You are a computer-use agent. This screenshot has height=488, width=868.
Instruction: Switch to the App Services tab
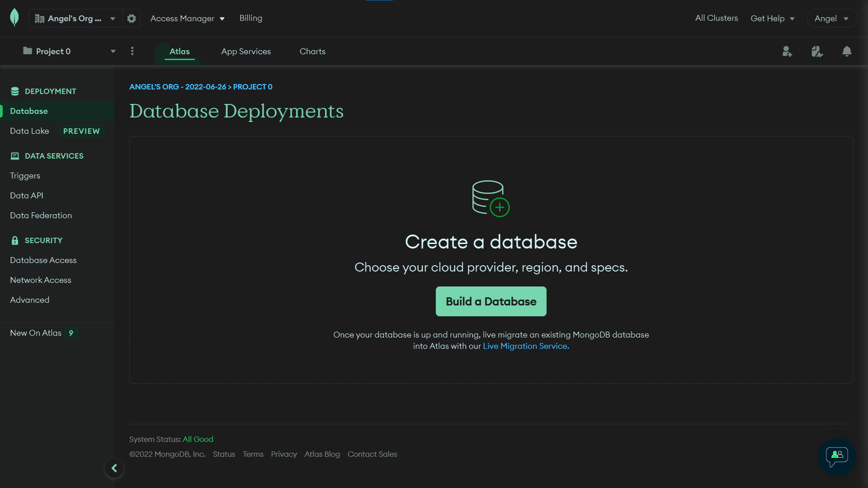point(245,51)
